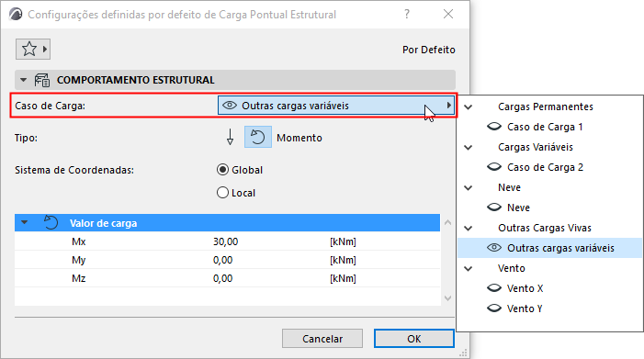644x359 pixels.
Task: Collapse the Valor de carga group
Action: pos(25,222)
